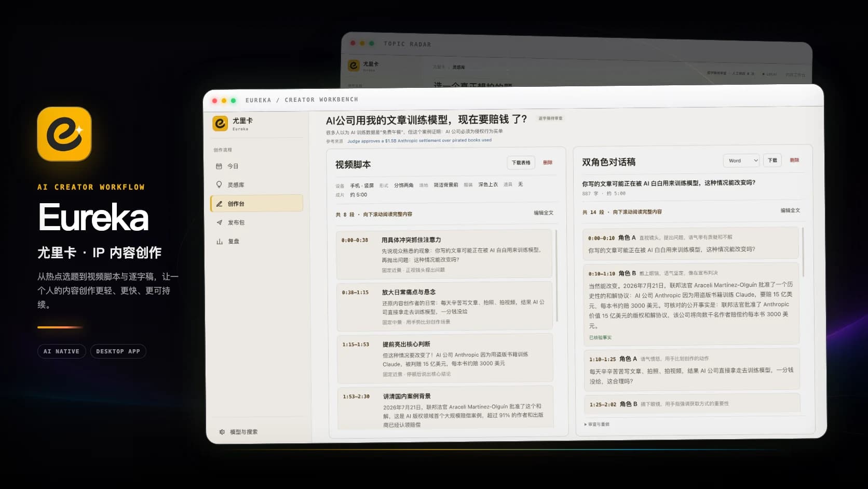Click 删除 in the 双角色对话稿 panel

(794, 160)
